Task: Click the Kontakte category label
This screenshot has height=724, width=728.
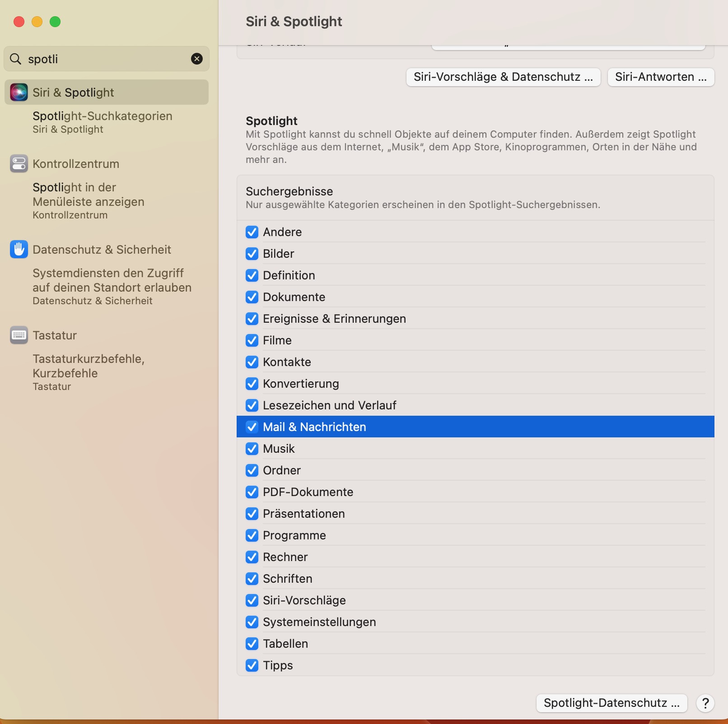Action: 287,362
